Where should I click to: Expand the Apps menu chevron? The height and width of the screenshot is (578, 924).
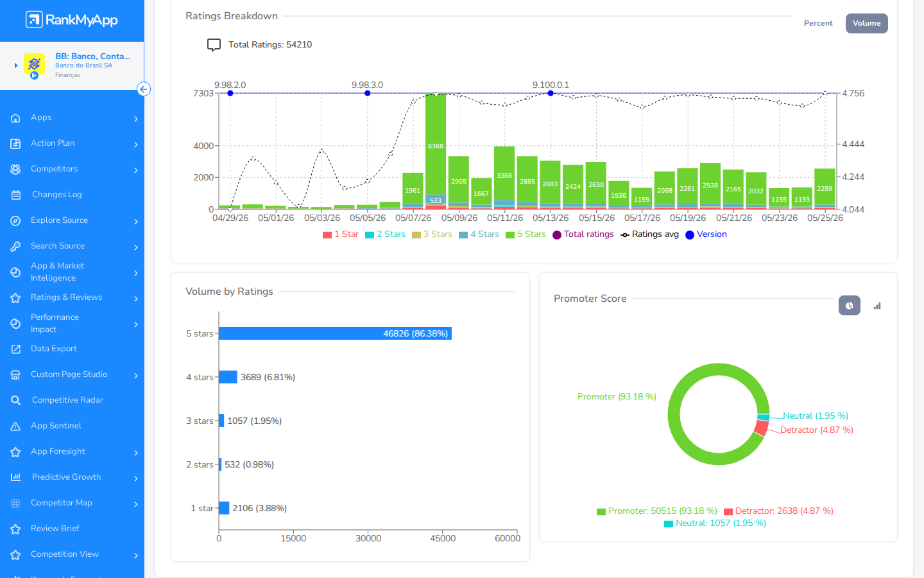(136, 119)
